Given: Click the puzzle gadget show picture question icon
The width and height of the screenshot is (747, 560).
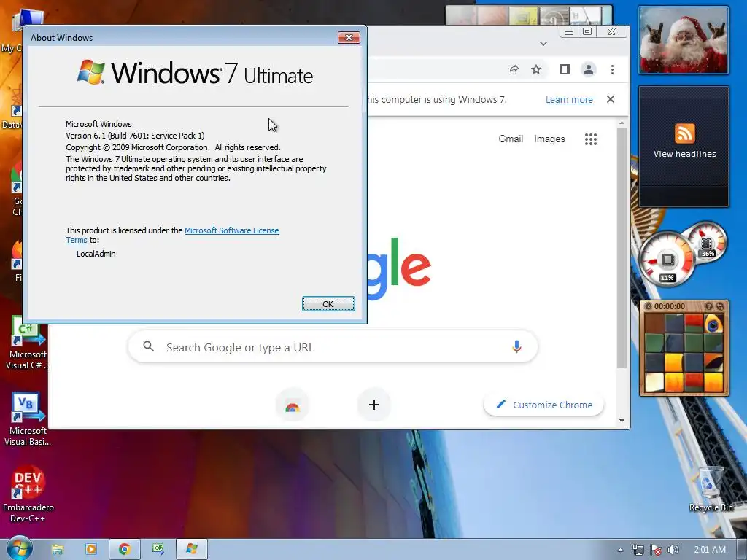Looking at the screenshot, I should pyautogui.click(x=708, y=306).
